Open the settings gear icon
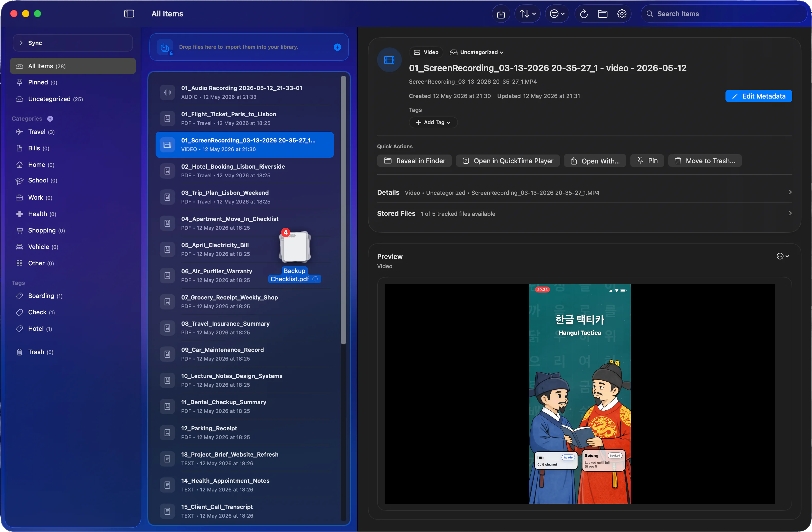Screen dimensions: 812x532 [622, 14]
